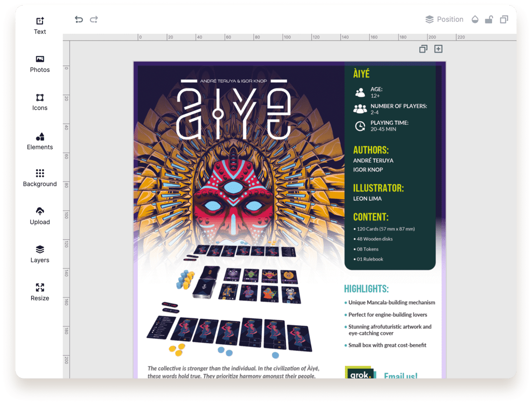Select the 'LEON LIMA' text

pyautogui.click(x=367, y=199)
